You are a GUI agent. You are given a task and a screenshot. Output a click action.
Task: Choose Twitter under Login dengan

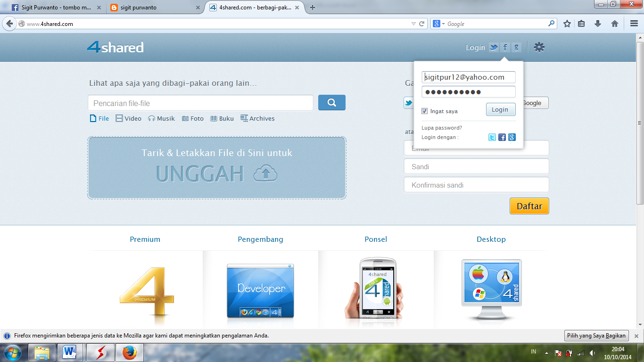(492, 137)
